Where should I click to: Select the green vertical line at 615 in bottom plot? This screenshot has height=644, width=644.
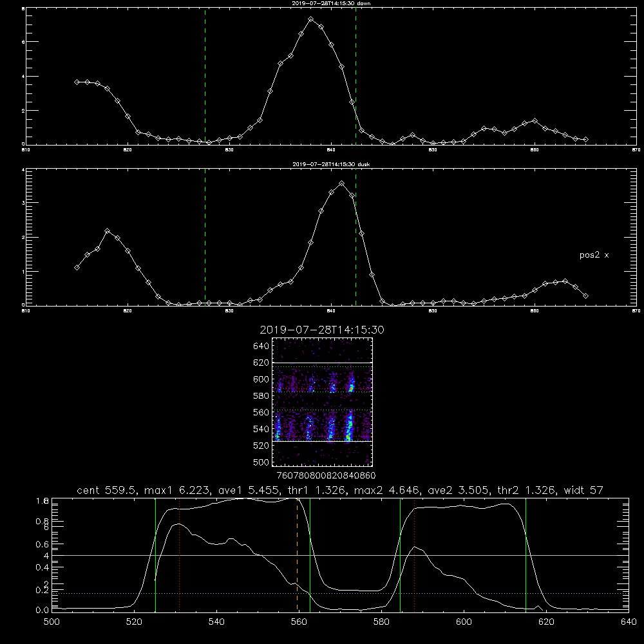[526, 554]
